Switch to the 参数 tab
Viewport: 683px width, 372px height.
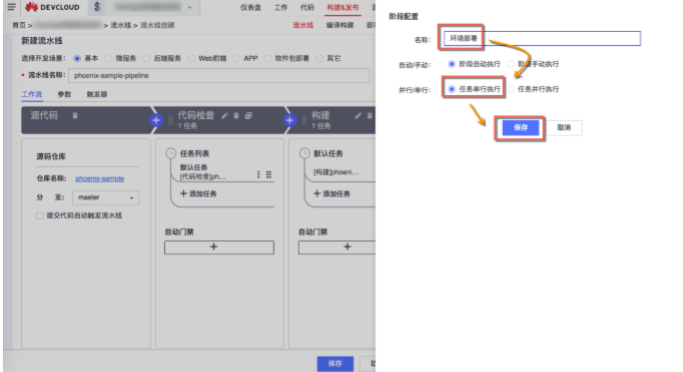pyautogui.click(x=64, y=94)
